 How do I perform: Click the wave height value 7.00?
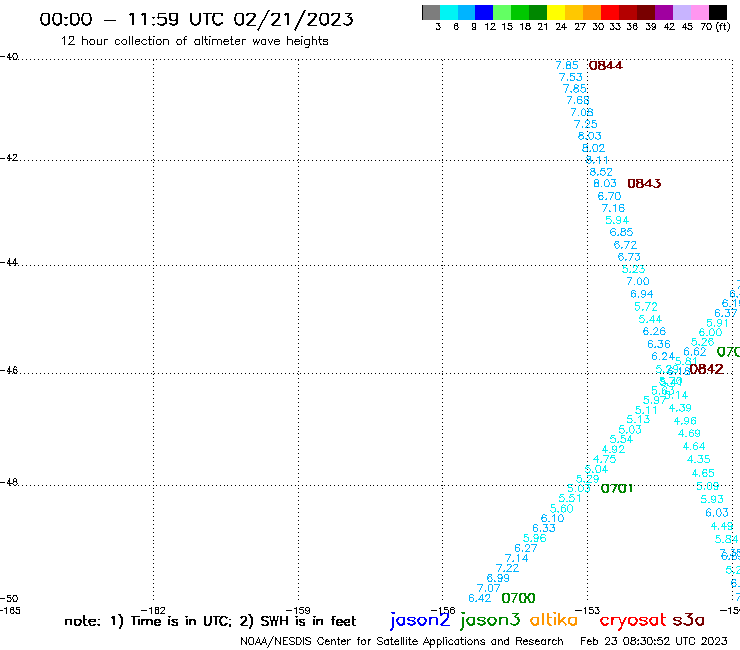point(638,281)
